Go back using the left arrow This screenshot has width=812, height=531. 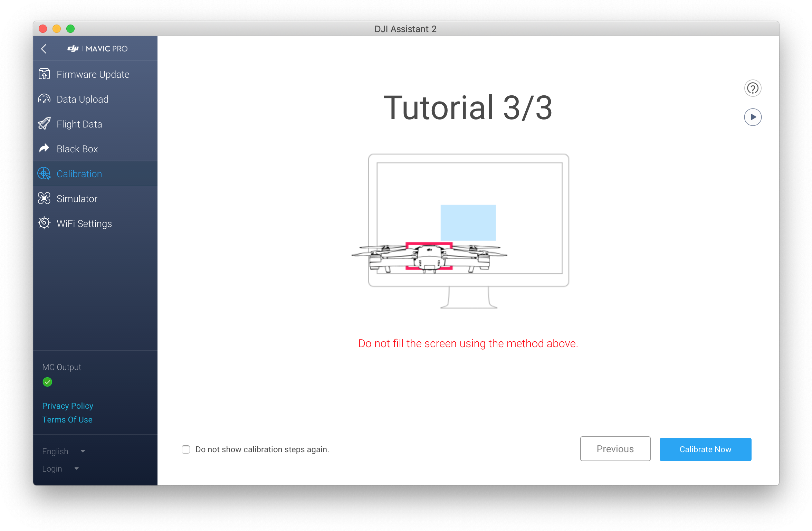[x=44, y=49]
